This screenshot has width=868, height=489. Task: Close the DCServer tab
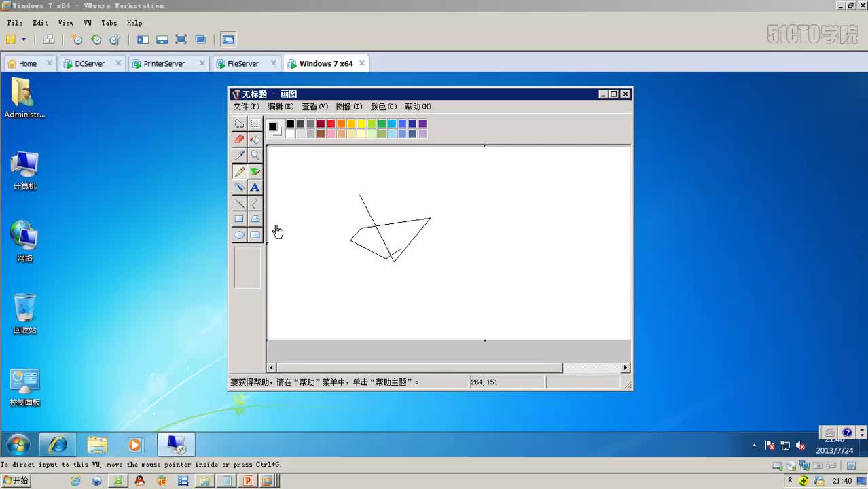(x=118, y=63)
